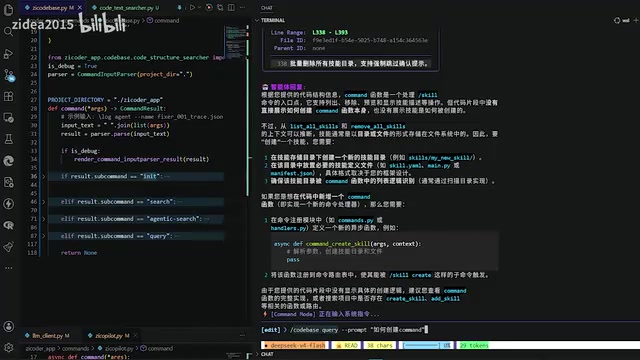Open more editor actions ellipsis
Viewport: 640px width, 360px height.
[x=242, y=7]
